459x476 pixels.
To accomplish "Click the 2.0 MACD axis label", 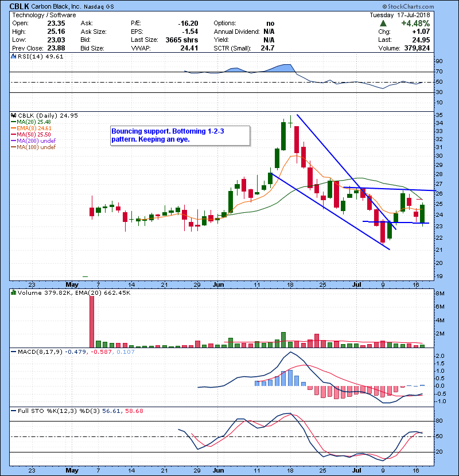I will pyautogui.click(x=440, y=356).
